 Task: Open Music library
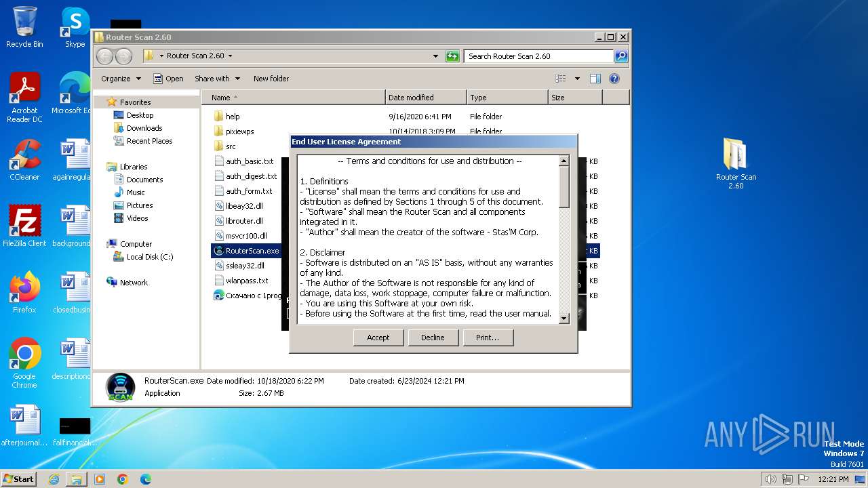pyautogui.click(x=136, y=192)
